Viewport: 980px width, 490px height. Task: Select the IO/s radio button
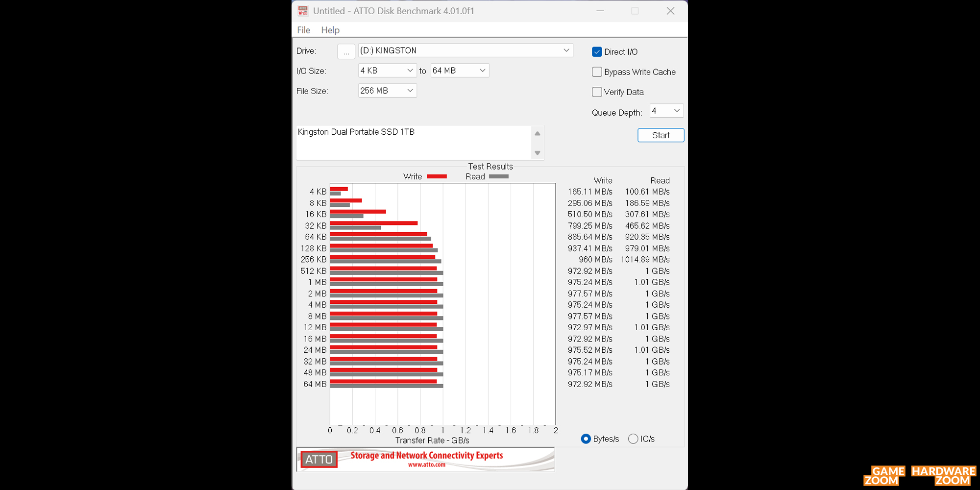[x=633, y=439]
